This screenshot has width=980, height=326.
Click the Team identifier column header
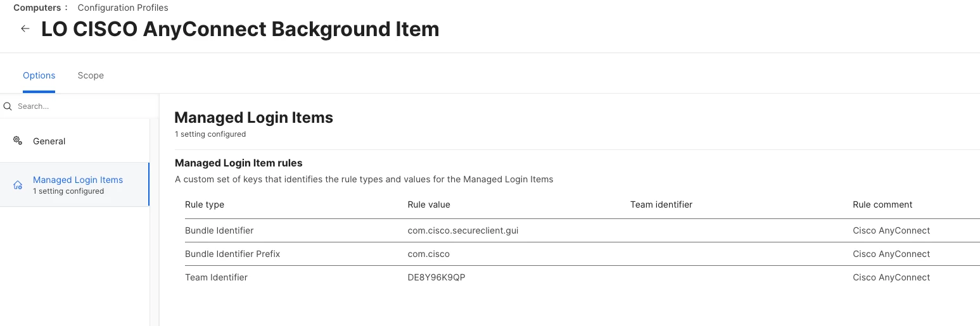tap(661, 204)
